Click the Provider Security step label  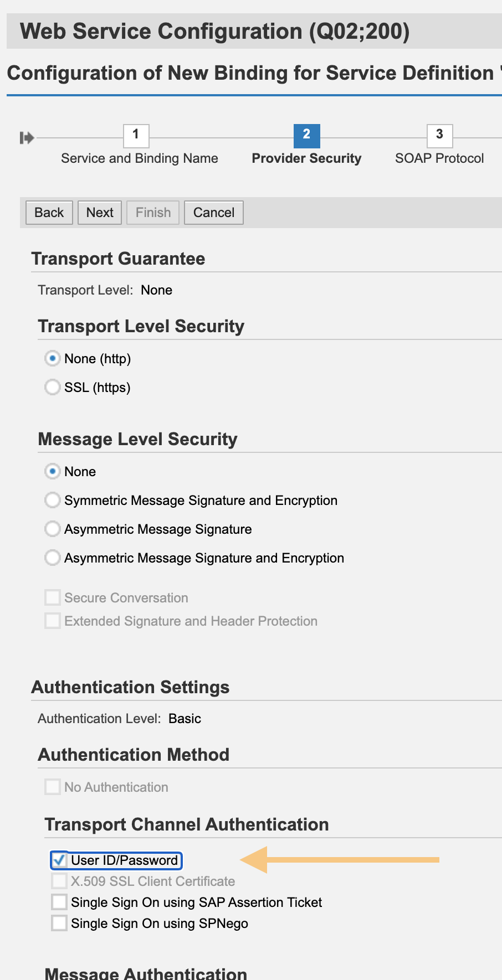click(306, 158)
